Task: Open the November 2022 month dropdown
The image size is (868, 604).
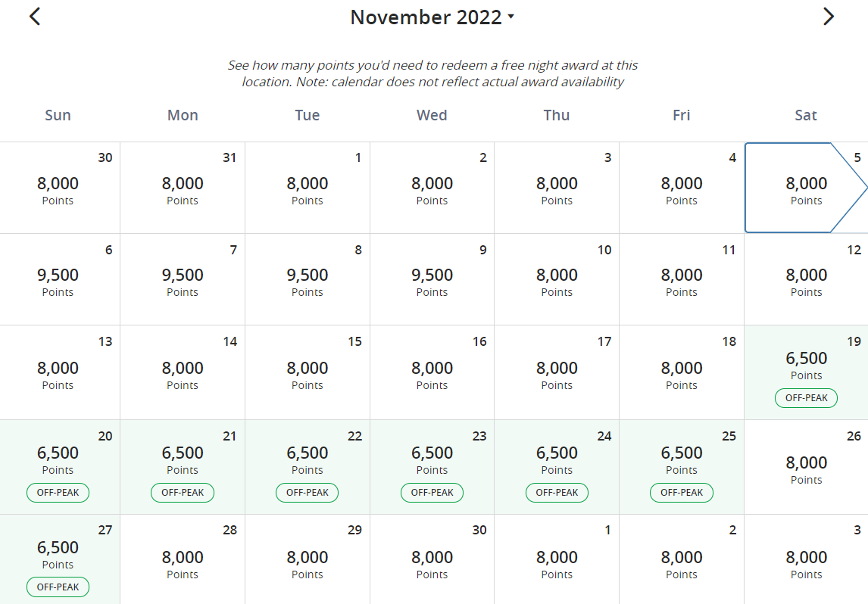Action: coord(432,17)
